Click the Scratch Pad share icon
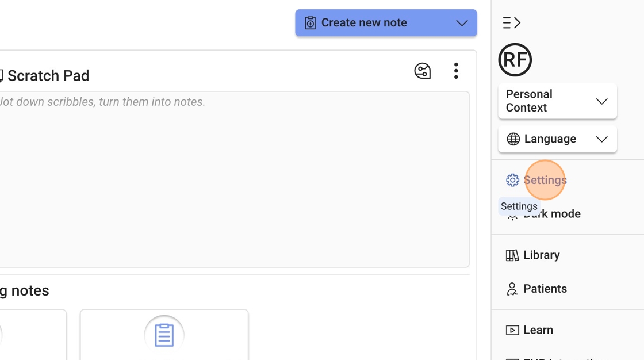 click(x=423, y=71)
